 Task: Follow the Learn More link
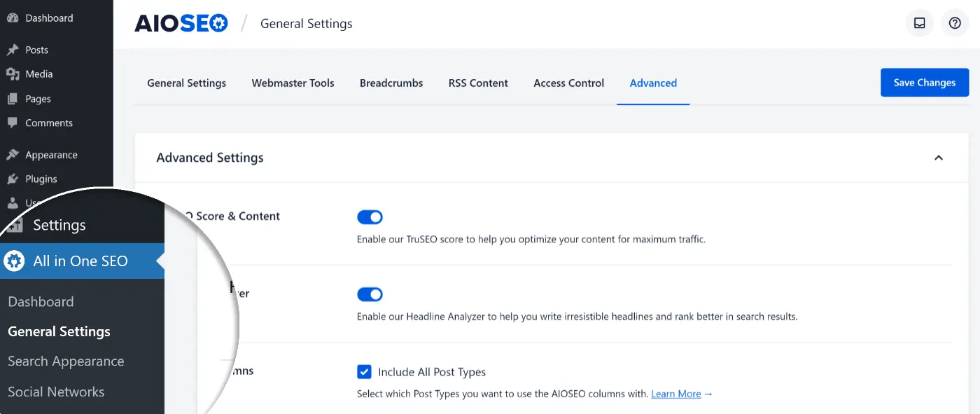(682, 394)
